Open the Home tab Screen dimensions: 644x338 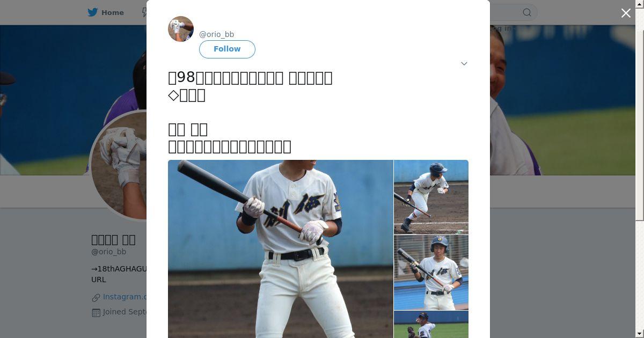[x=106, y=12]
